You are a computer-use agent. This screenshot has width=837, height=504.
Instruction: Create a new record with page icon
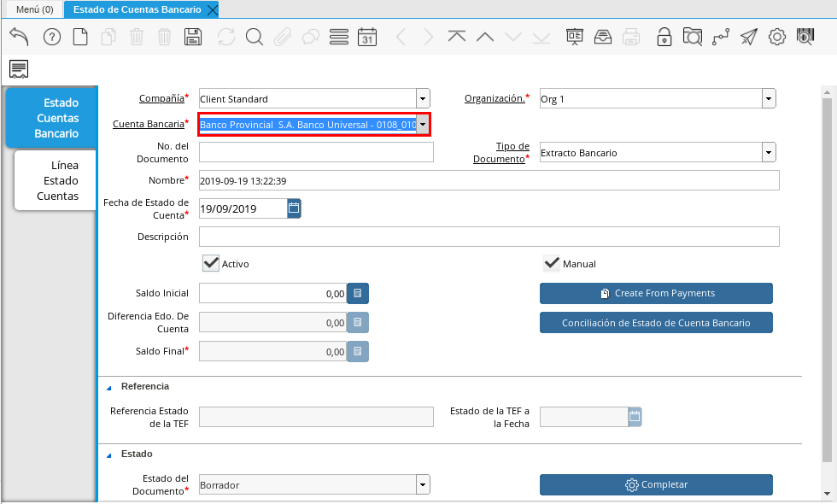[80, 37]
